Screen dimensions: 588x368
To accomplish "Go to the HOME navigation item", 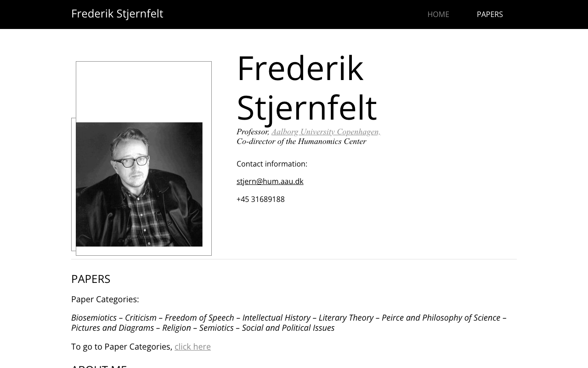I will (x=438, y=14).
